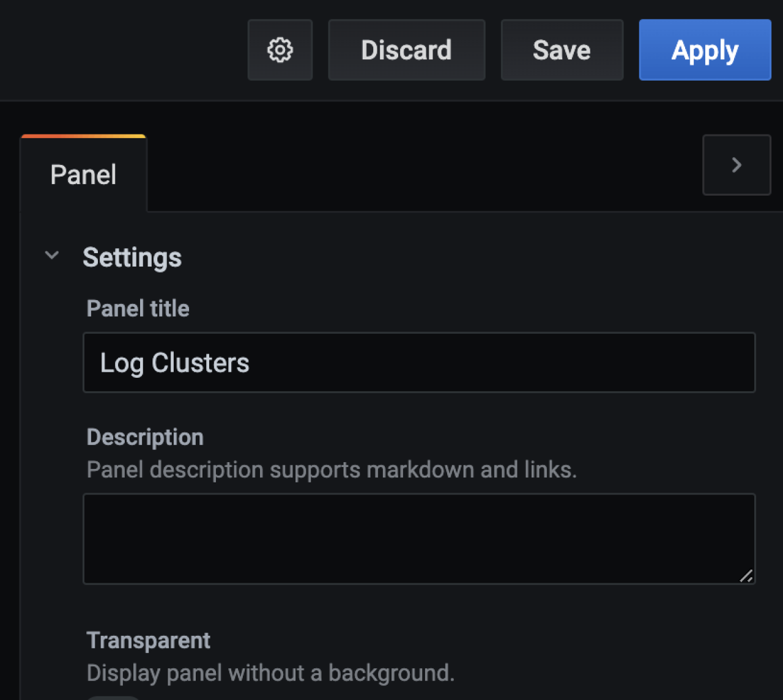Apply changes with the blue button
Viewport: 783px width, 700px height.
coord(705,50)
